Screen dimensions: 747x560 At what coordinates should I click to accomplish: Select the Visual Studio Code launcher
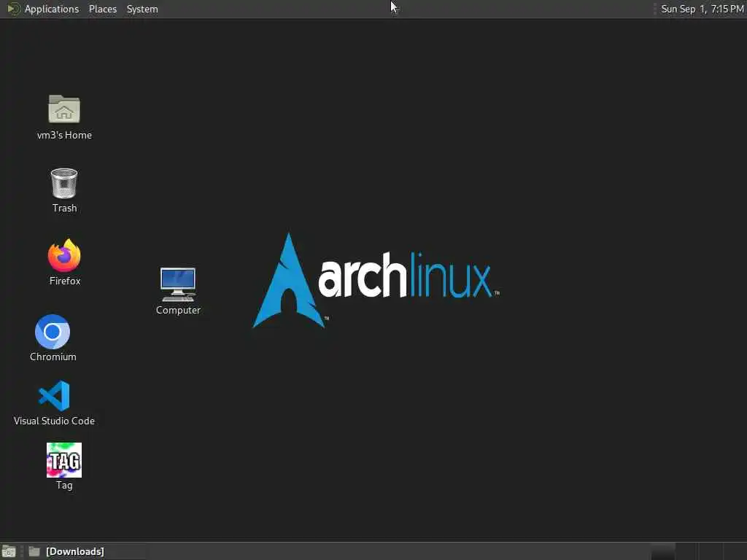(x=54, y=396)
